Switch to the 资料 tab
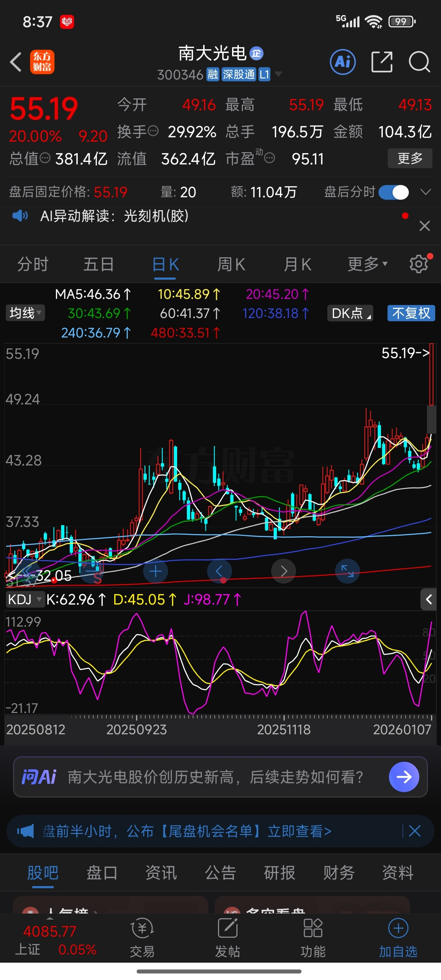Viewport: 441px width, 980px height. pos(398,873)
